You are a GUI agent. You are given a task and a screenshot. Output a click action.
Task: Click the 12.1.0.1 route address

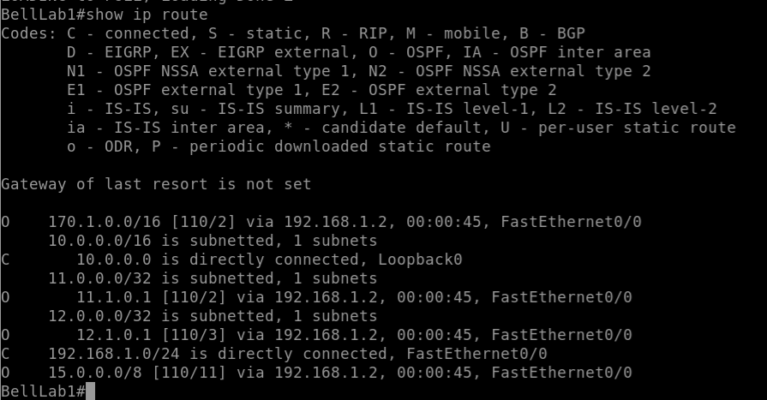[114, 334]
